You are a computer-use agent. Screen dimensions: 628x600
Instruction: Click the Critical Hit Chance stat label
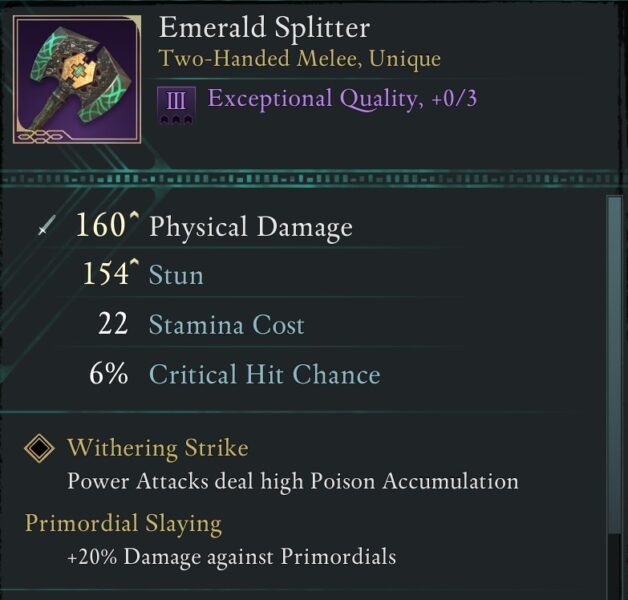pyautogui.click(x=264, y=375)
